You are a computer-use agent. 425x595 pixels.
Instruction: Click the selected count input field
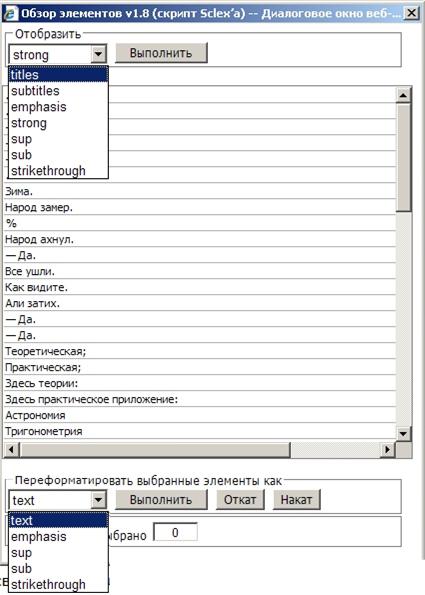coord(175,532)
